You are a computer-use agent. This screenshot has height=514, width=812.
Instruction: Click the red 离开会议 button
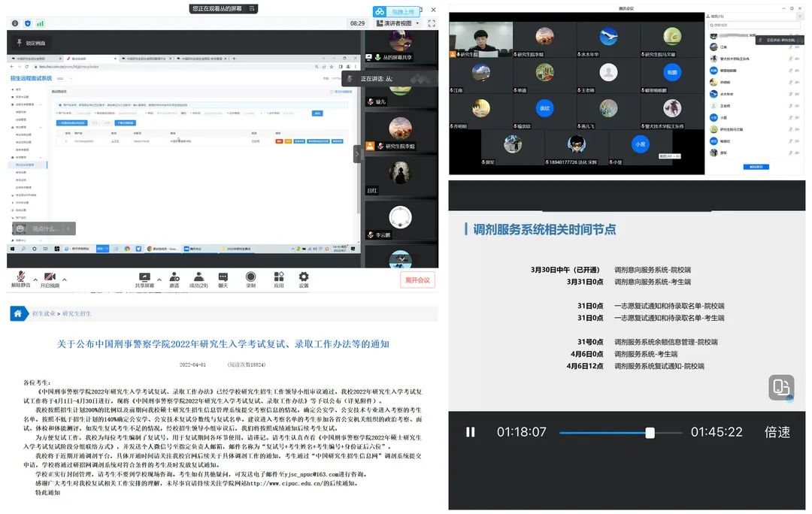click(x=417, y=280)
